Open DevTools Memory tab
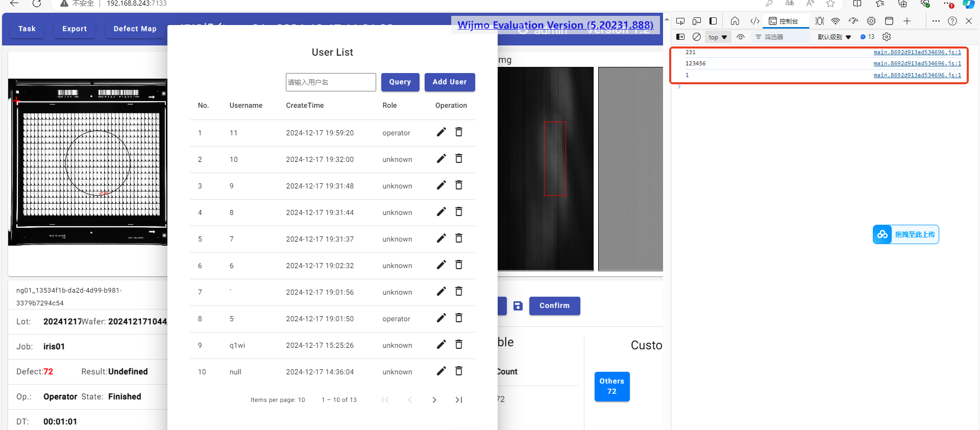This screenshot has height=430, width=980. (871, 21)
